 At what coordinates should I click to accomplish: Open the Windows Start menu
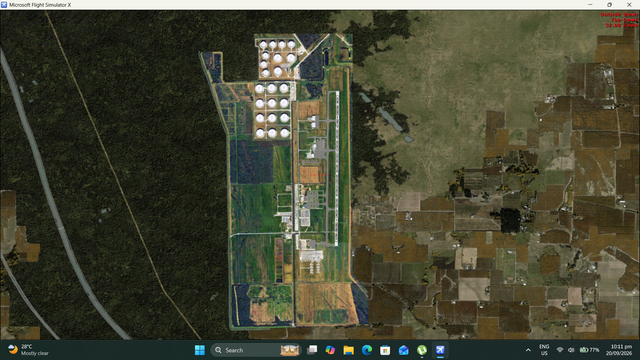click(x=200, y=350)
